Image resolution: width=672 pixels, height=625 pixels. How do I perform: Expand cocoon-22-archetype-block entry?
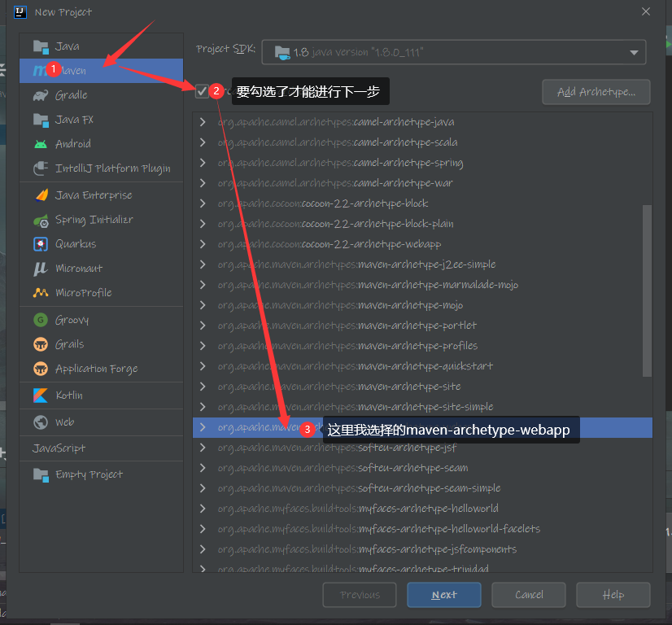(x=203, y=203)
